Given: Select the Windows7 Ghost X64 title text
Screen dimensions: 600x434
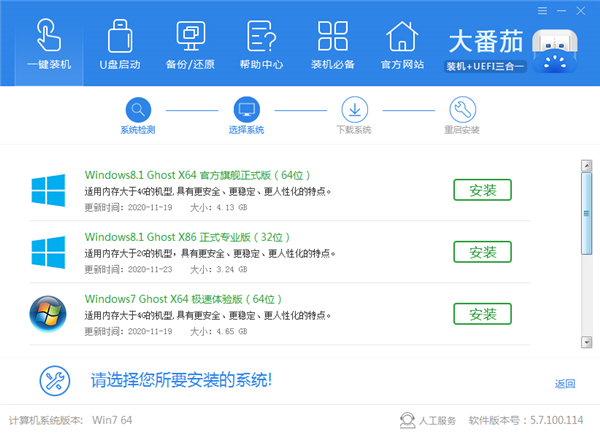Looking at the screenshot, I should click(x=183, y=299).
